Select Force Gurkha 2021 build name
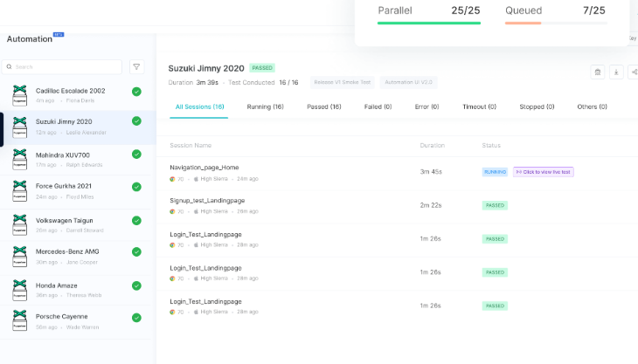This screenshot has height=364, width=638. (64, 186)
